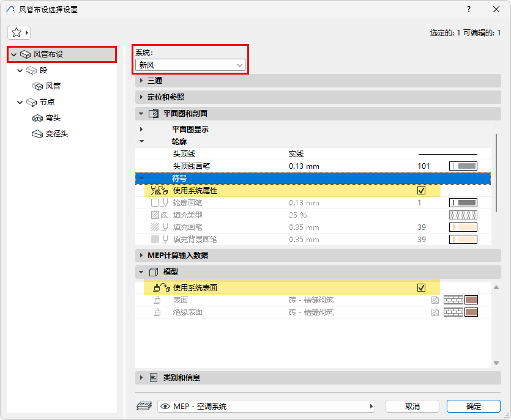This screenshot has height=420, width=511.
Task: Click the 填充类型 pattern swatch
Action: (463, 215)
